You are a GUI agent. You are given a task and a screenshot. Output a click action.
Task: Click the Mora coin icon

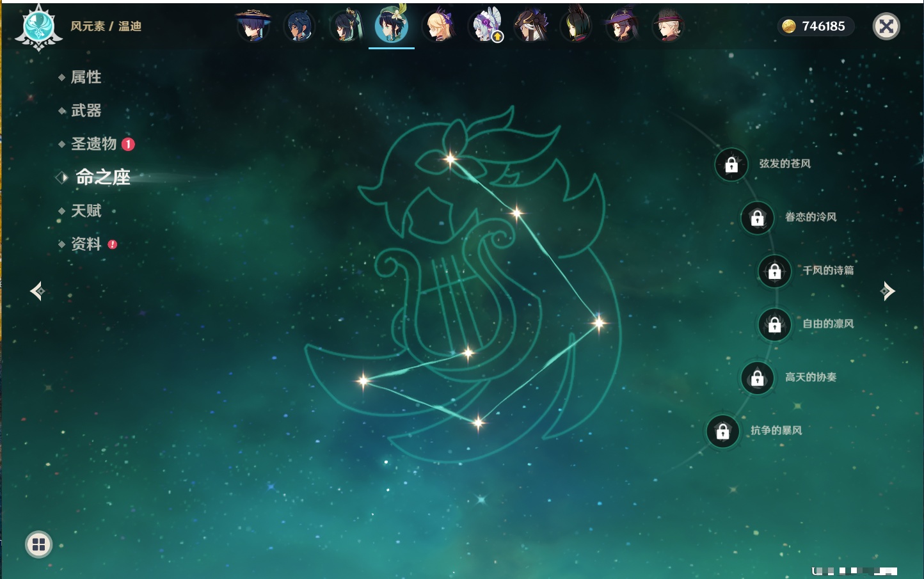[789, 26]
